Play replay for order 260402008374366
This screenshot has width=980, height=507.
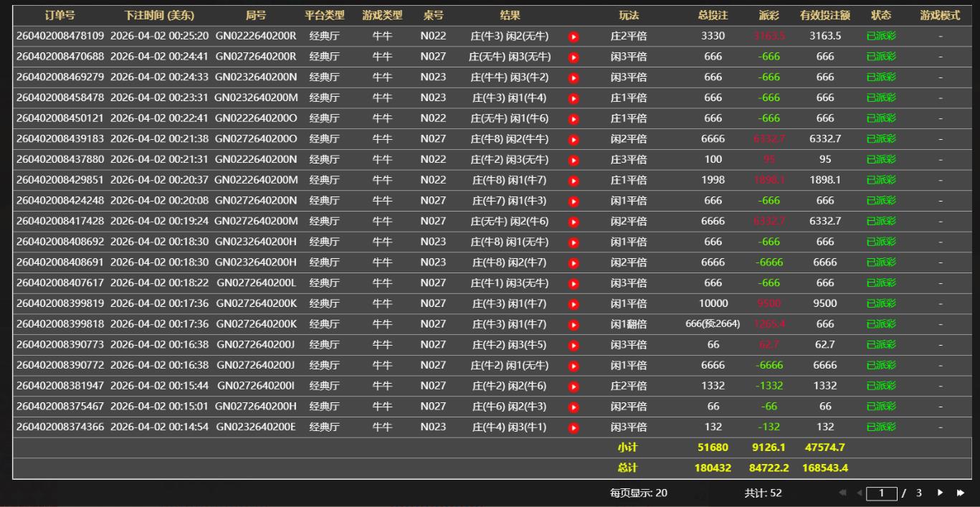(x=574, y=427)
